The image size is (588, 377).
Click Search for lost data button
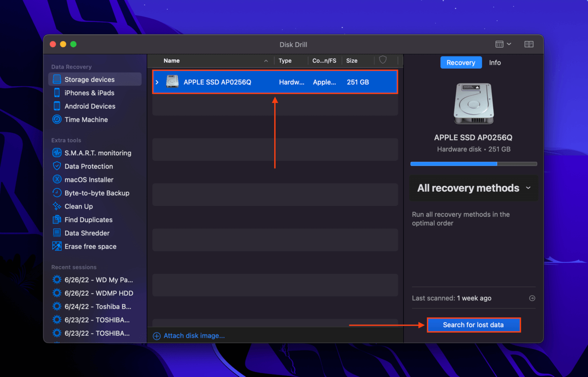coord(473,325)
